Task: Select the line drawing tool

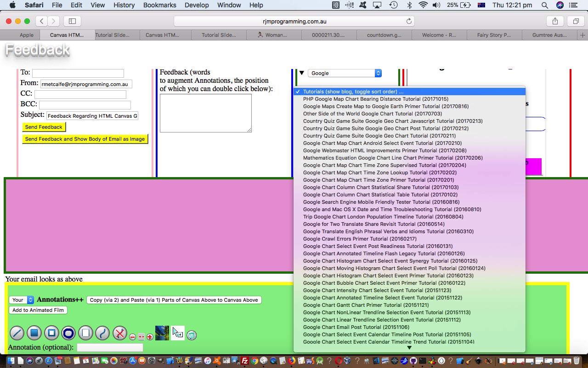Action: [17, 333]
